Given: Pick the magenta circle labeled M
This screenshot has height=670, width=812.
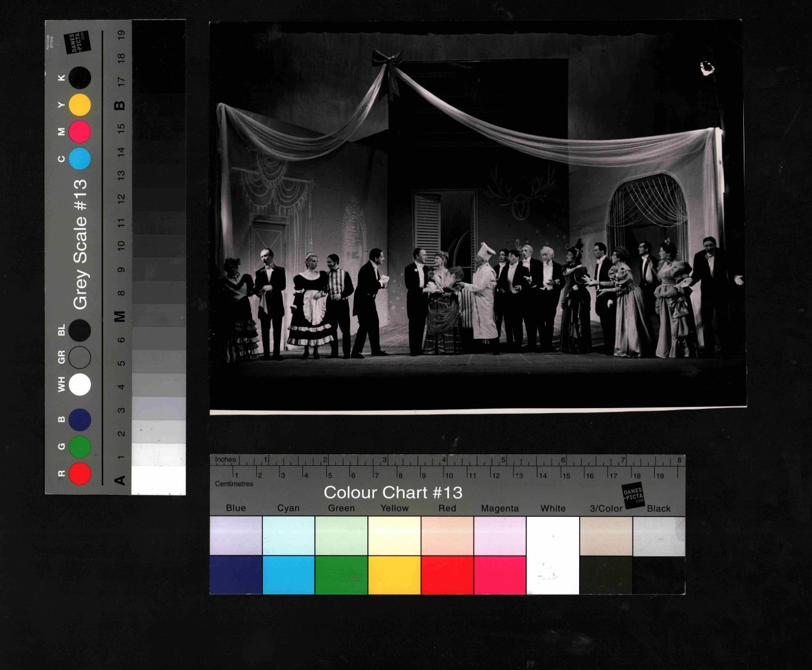Looking at the screenshot, I should click(x=80, y=132).
